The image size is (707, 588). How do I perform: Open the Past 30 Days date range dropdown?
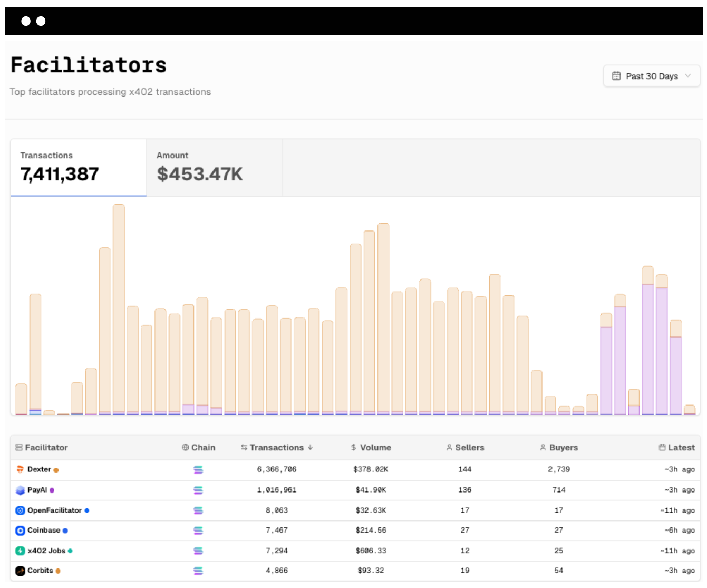[652, 76]
